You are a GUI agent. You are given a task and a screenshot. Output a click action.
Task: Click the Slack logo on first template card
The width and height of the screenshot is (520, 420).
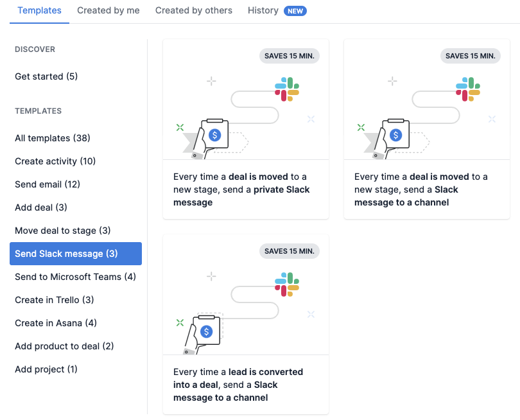(287, 88)
